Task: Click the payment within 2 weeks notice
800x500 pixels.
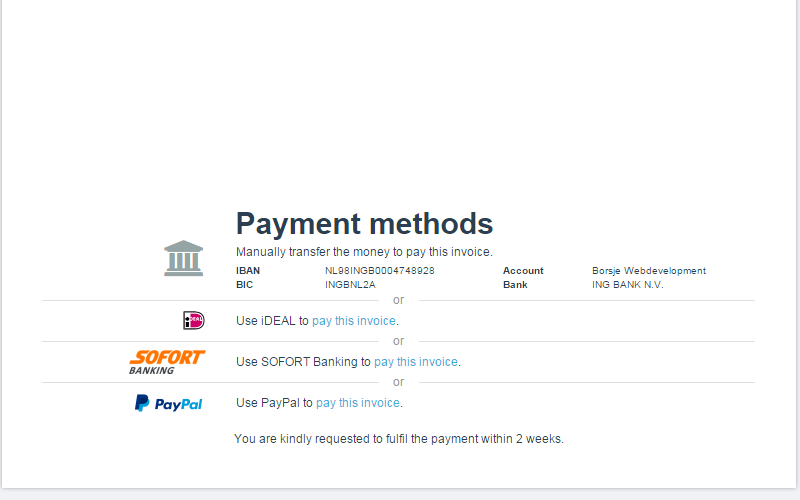Action: click(x=399, y=439)
